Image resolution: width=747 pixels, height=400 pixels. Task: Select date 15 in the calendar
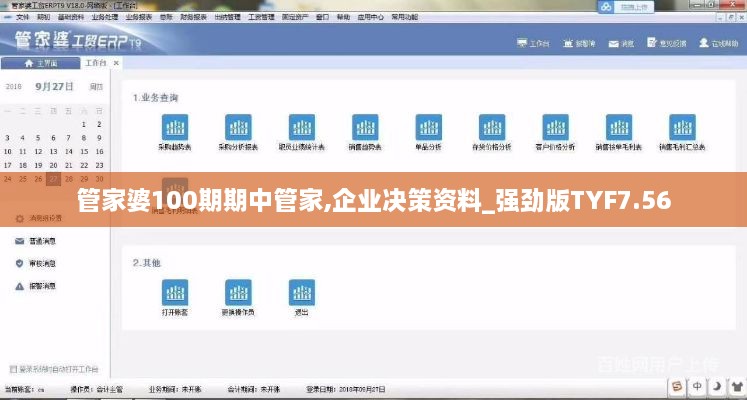(84, 151)
